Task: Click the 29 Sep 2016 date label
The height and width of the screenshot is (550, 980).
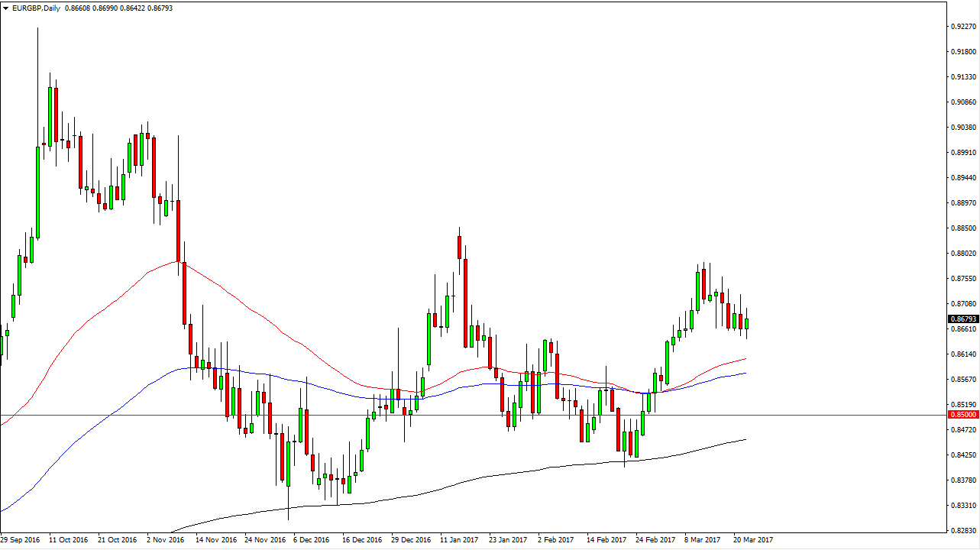Action: [x=21, y=539]
